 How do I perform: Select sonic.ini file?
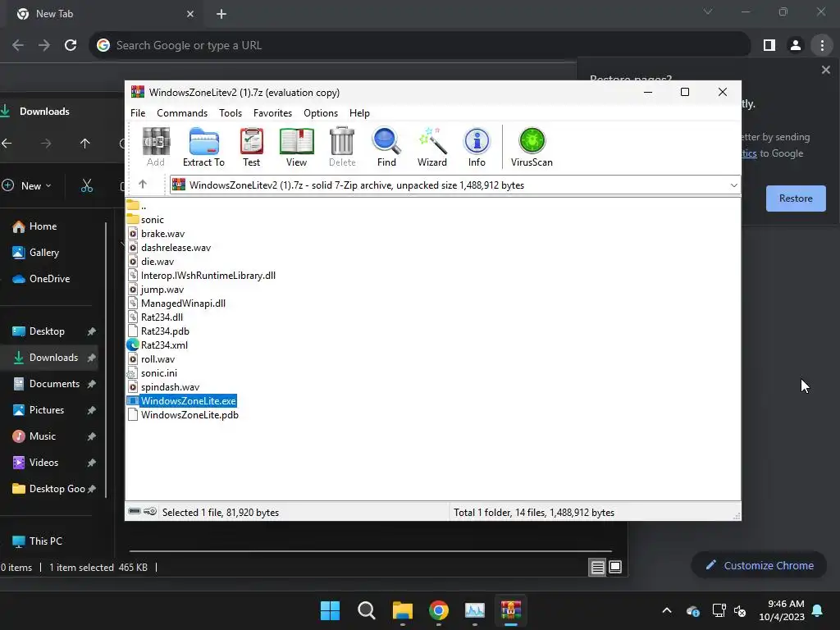[x=158, y=373]
